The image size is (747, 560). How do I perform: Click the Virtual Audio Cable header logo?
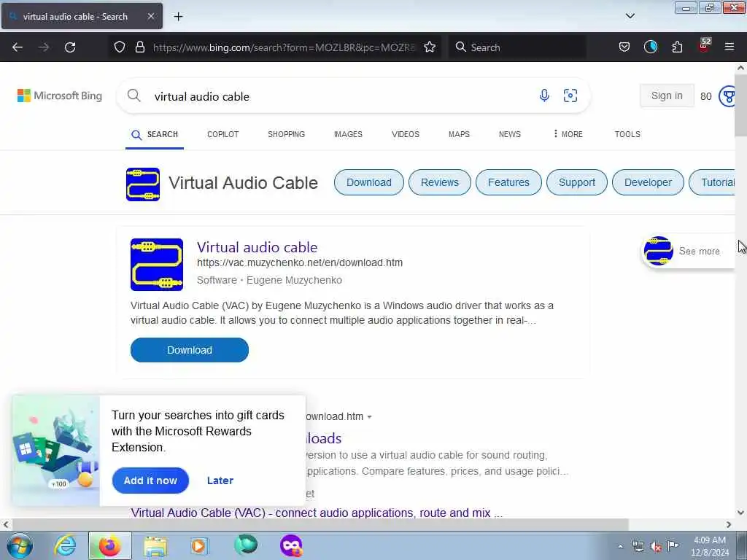(143, 184)
